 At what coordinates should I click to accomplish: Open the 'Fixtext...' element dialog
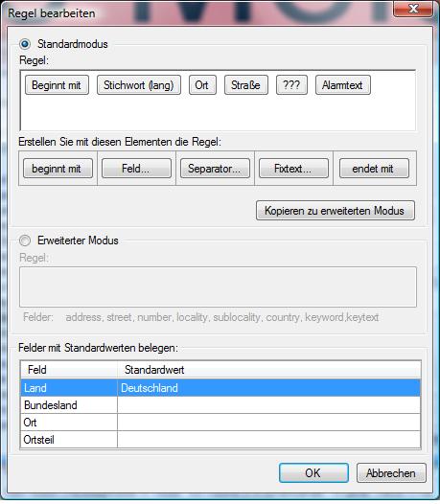pyautogui.click(x=293, y=168)
